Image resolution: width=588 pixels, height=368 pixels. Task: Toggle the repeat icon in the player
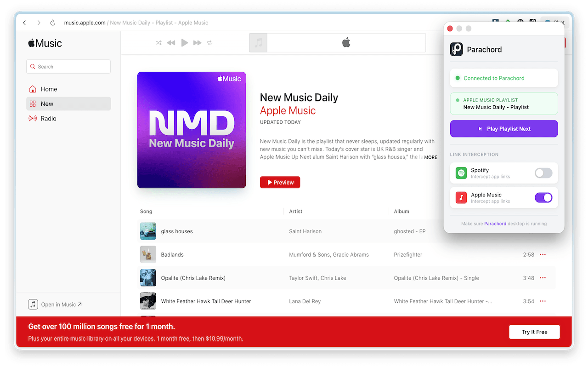tap(210, 43)
